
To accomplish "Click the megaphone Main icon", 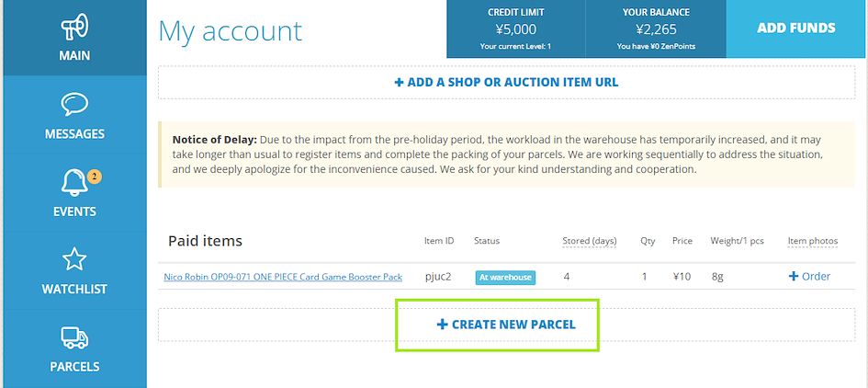I will point(74,26).
